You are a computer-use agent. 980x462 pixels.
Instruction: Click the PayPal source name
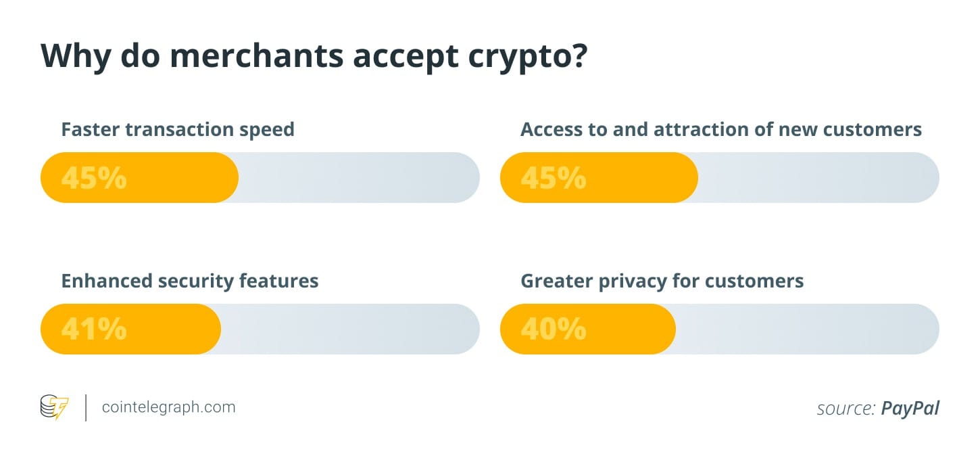pos(910,409)
